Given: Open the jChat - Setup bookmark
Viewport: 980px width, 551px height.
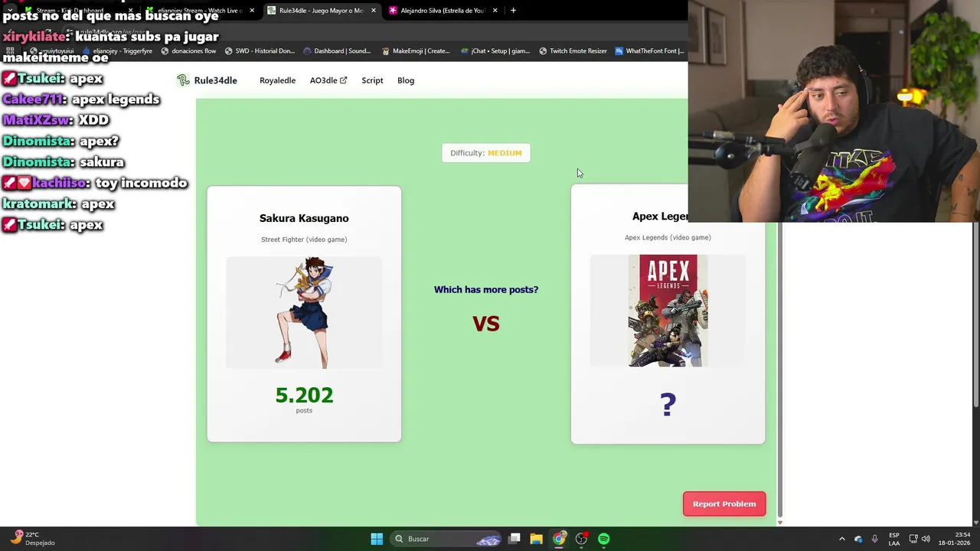Looking at the screenshot, I should coord(495,51).
